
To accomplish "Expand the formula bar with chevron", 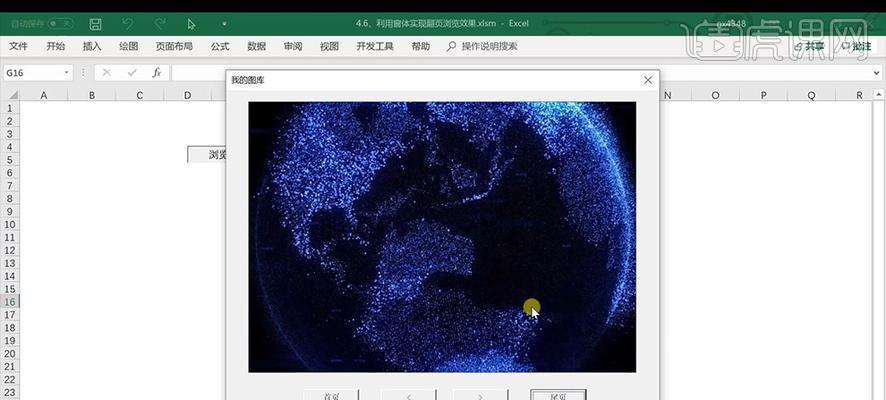I will click(x=876, y=73).
